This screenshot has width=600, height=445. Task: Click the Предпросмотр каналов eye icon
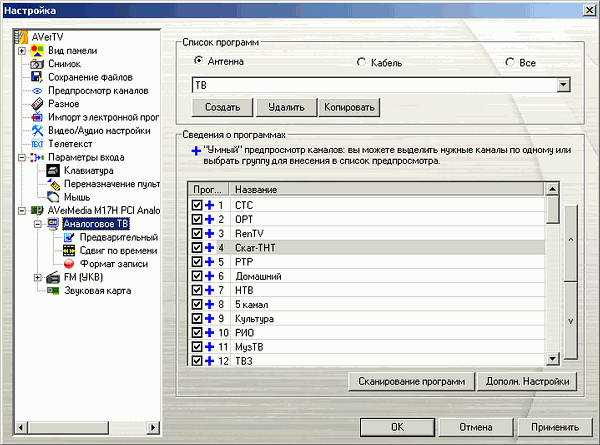[x=37, y=91]
